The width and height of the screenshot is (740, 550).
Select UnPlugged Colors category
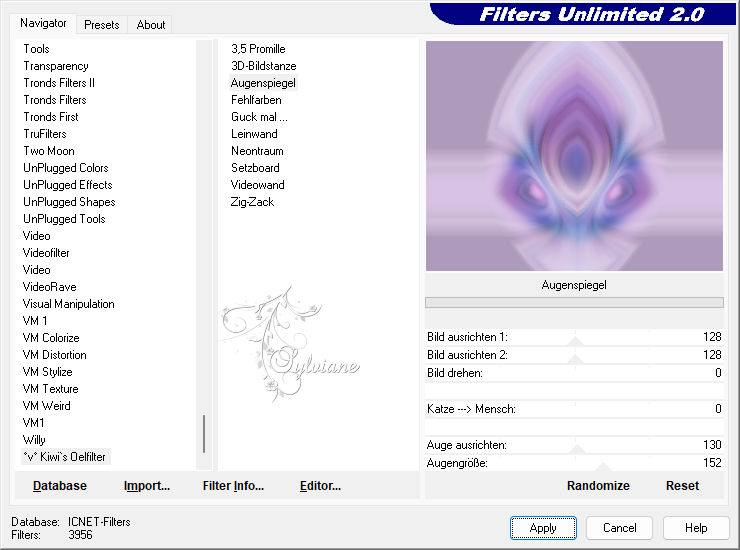coord(66,168)
